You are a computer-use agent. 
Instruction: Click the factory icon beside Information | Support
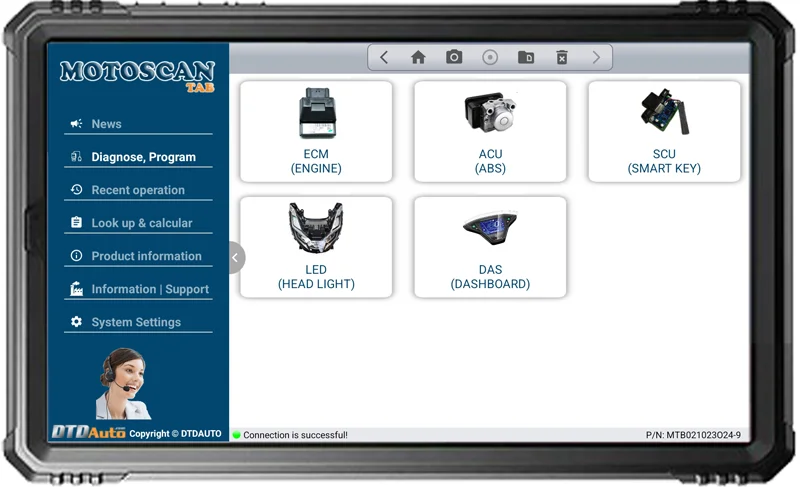[77, 289]
